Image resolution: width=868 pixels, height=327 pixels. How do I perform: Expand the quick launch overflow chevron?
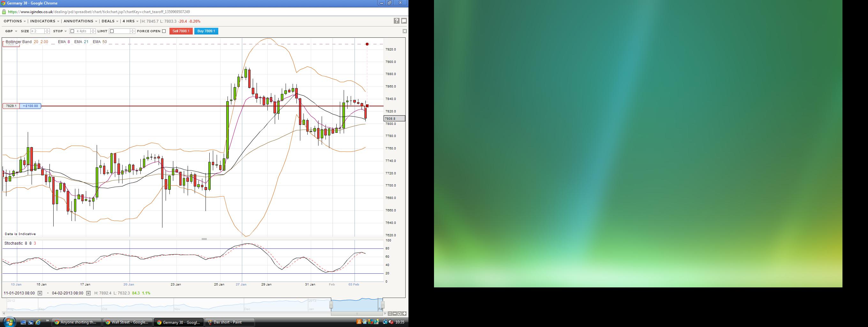(x=47, y=321)
